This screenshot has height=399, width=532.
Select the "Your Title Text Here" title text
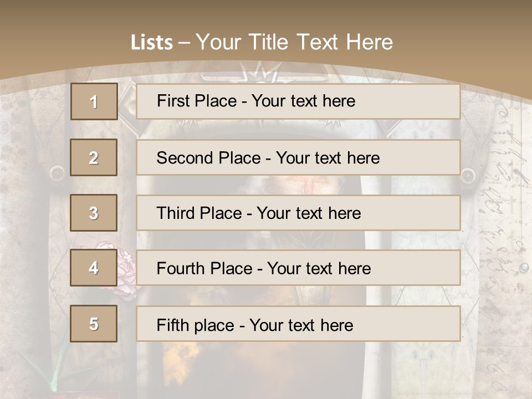tap(294, 42)
